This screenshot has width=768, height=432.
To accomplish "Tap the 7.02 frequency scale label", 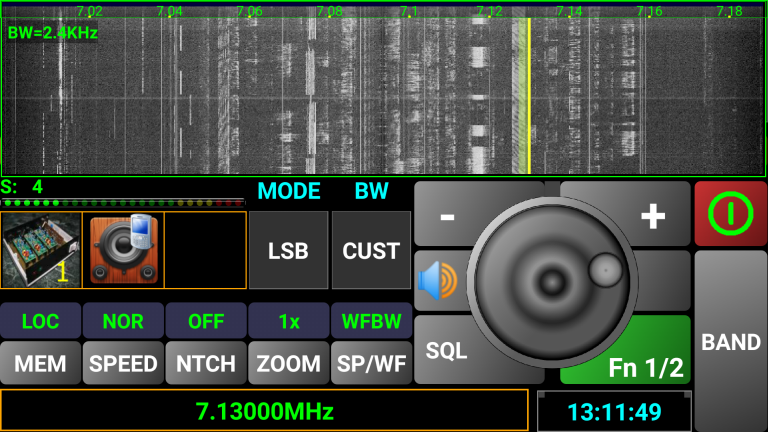I will pyautogui.click(x=89, y=11).
